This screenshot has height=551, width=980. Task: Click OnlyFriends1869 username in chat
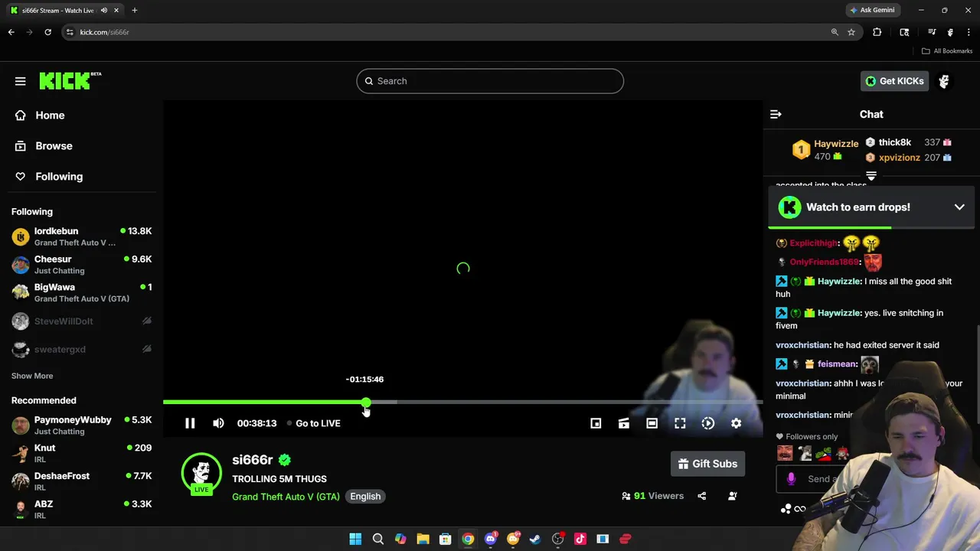pyautogui.click(x=824, y=262)
